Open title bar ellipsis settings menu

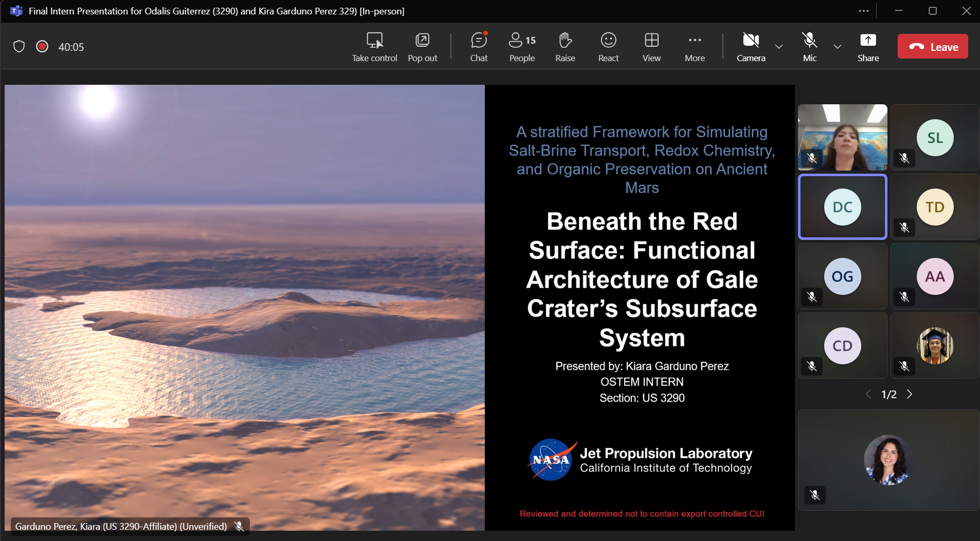coord(864,11)
